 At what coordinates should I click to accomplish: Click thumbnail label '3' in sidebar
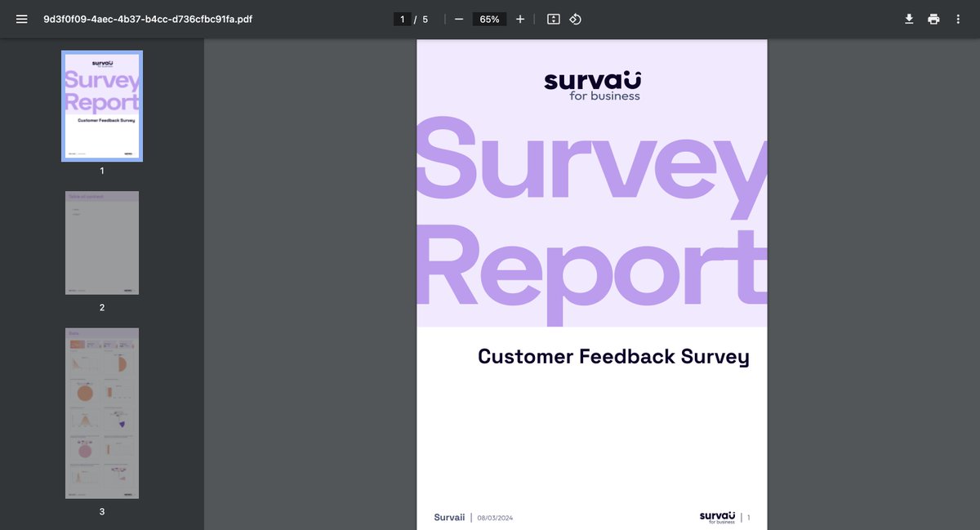point(102,512)
